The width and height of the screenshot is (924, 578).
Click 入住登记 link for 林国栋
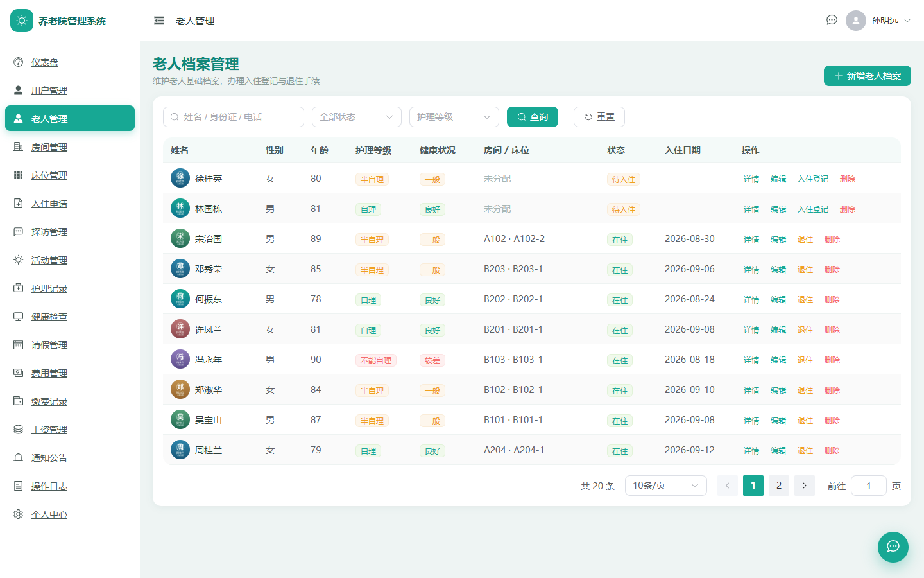pyautogui.click(x=813, y=209)
